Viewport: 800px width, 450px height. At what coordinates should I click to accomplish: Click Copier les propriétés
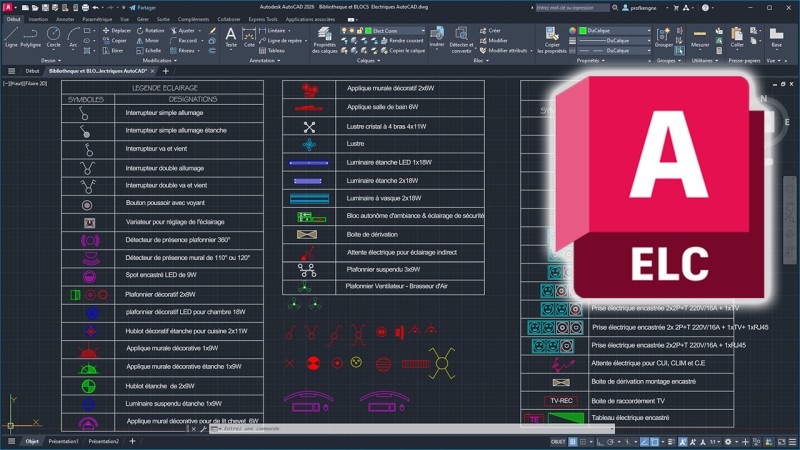[x=552, y=40]
